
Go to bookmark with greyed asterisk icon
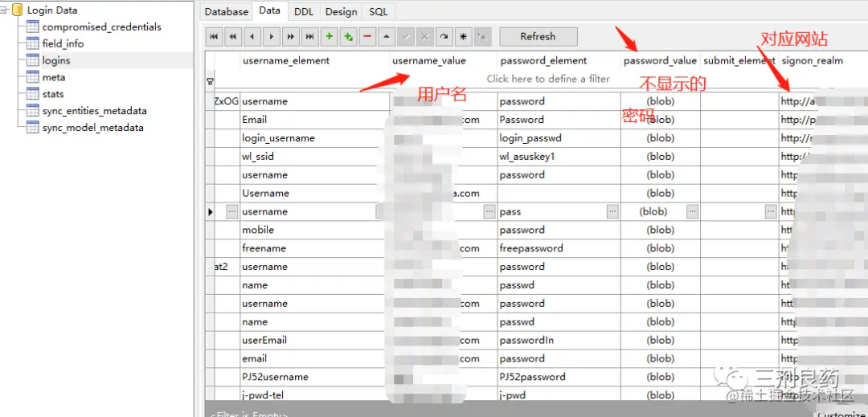(482, 36)
